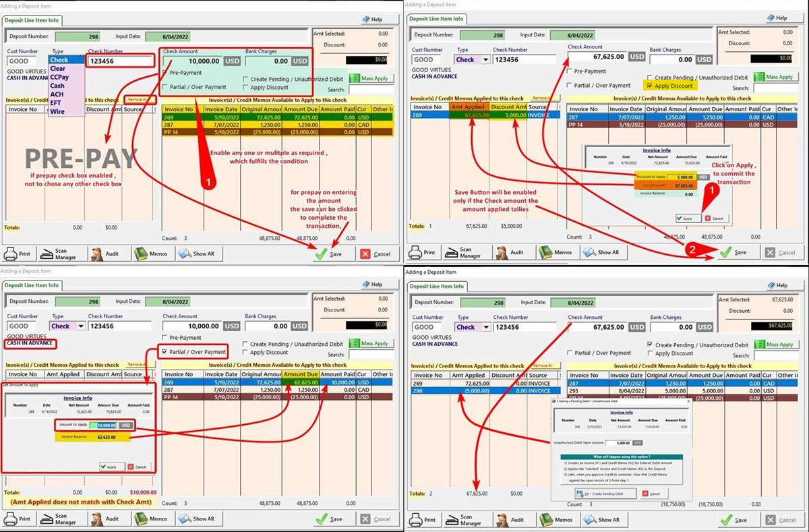The width and height of the screenshot is (809, 532).
Task: Open the Type dropdown in the bottom-right window
Action: (485, 327)
